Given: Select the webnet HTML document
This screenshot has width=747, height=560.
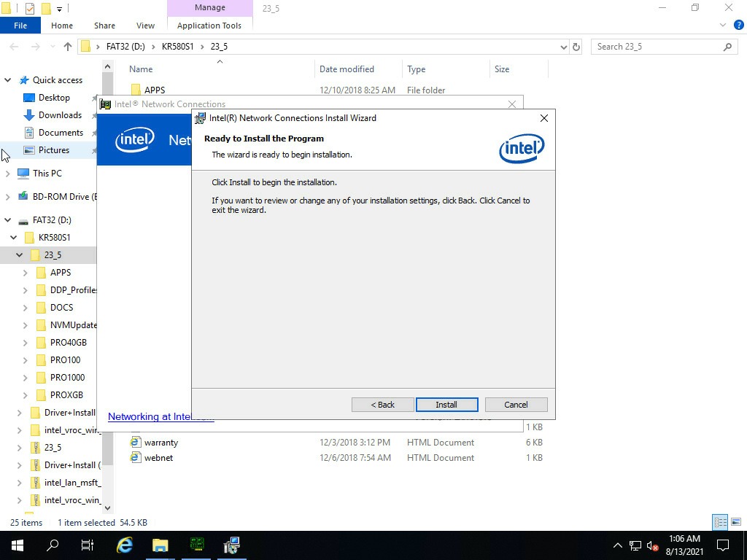Looking at the screenshot, I should 158,458.
